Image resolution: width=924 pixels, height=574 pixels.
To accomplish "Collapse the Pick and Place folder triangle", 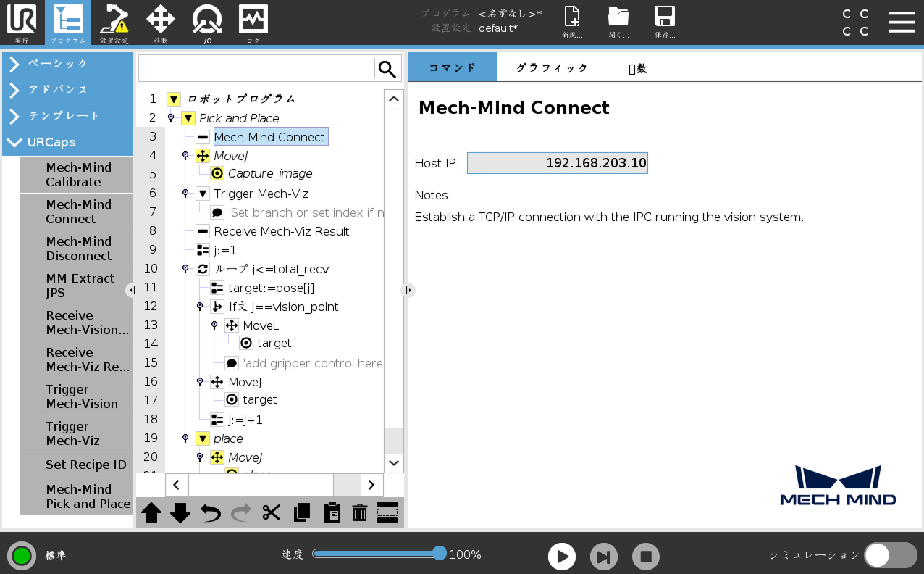I will 188,118.
